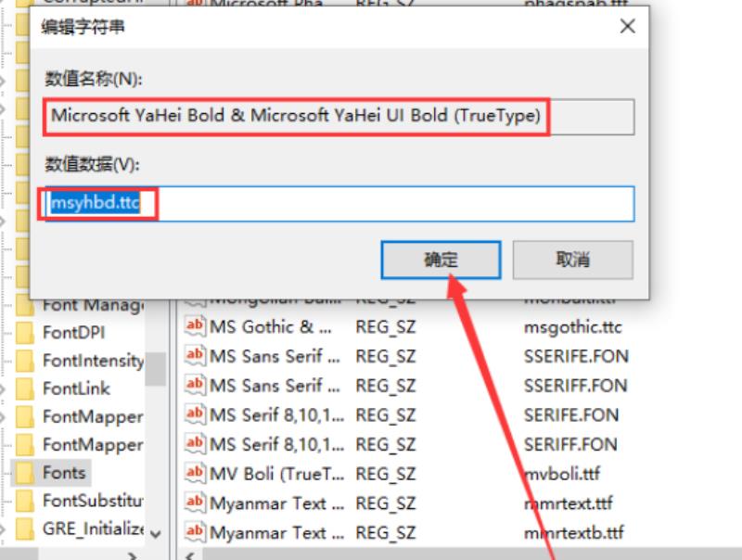Image resolution: width=742 pixels, height=560 pixels.
Task: Click the left arrow of values pane scrollbar
Action: tap(190, 555)
